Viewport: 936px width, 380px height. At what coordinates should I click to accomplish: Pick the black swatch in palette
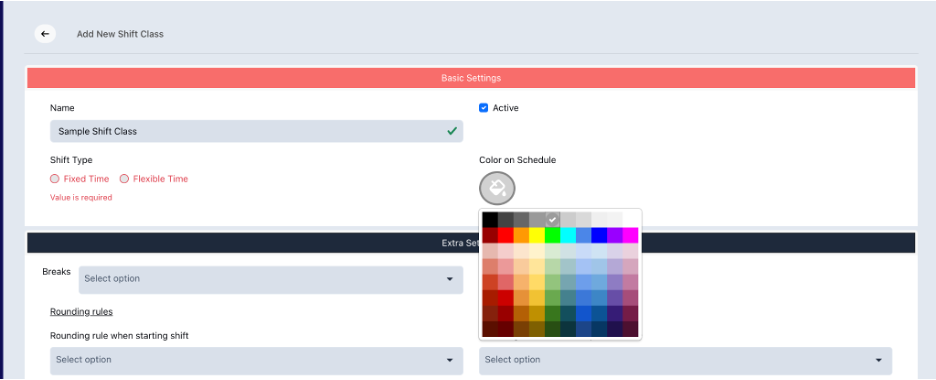click(490, 219)
